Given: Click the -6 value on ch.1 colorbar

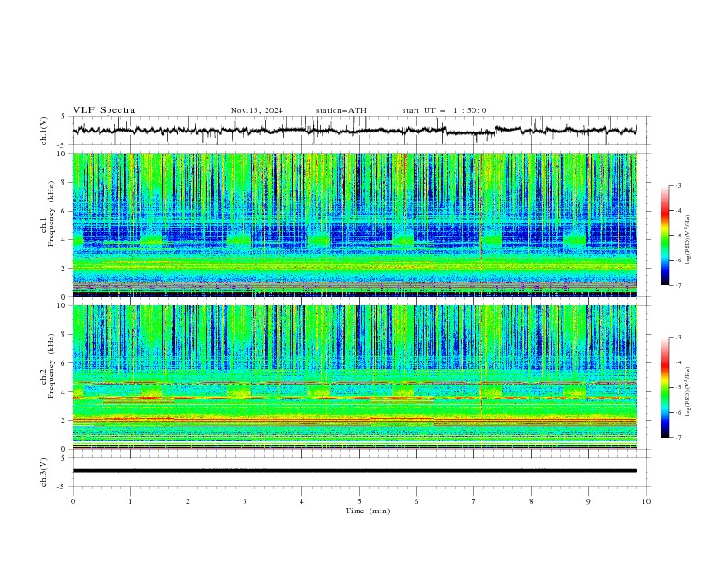Looking at the screenshot, I should 678,260.
